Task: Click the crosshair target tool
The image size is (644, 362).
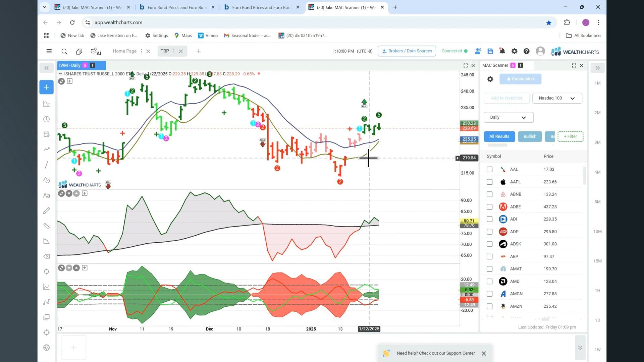Action: [46, 333]
